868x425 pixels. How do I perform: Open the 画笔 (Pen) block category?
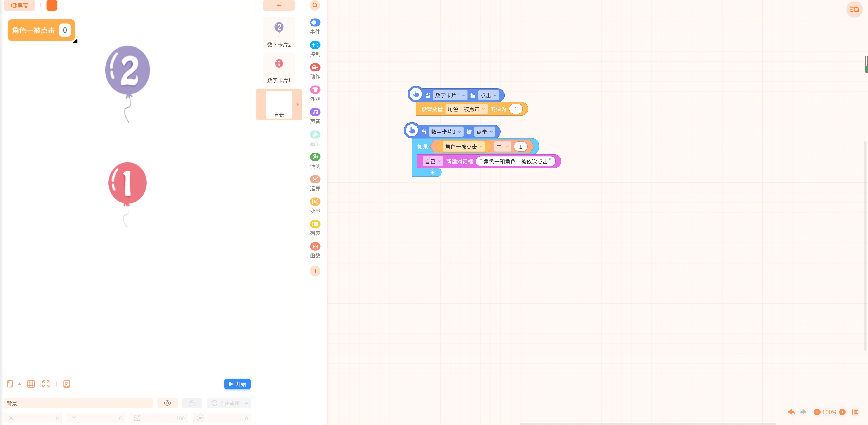(x=315, y=138)
